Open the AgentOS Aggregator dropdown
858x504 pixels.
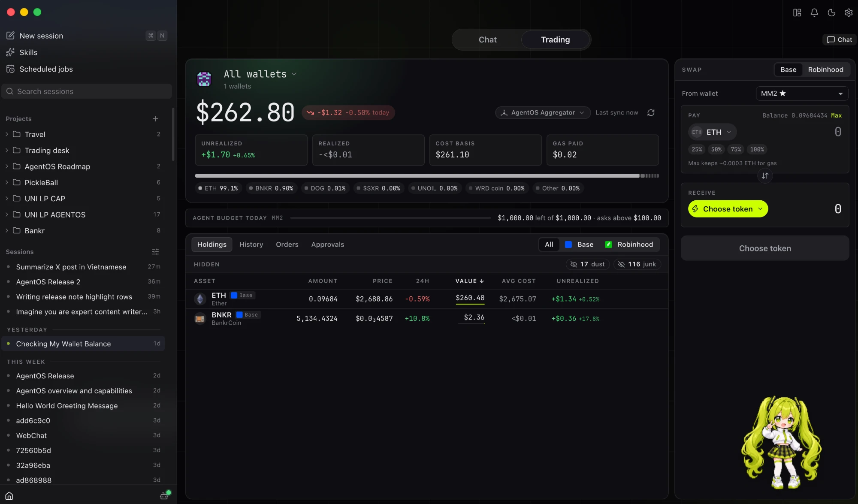tap(543, 112)
